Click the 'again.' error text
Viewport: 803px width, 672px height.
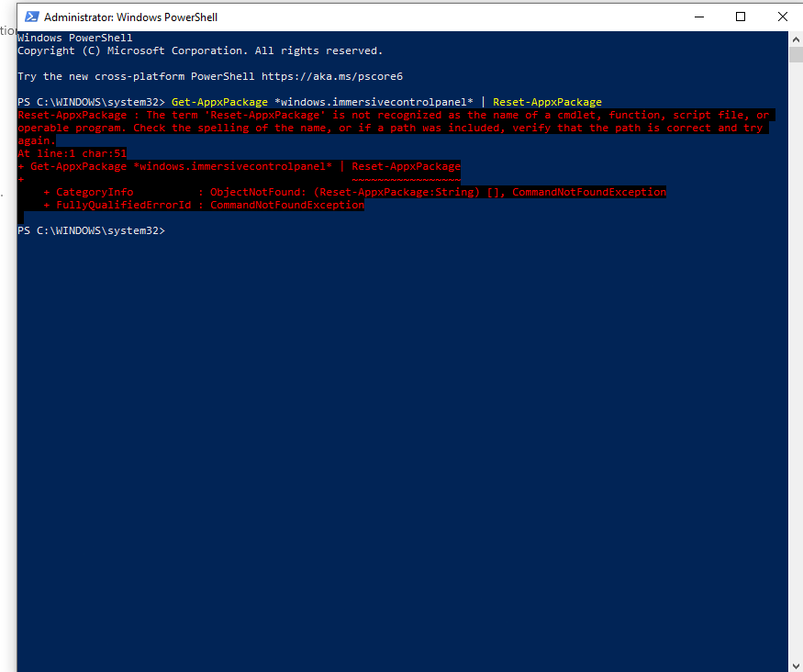(37, 140)
